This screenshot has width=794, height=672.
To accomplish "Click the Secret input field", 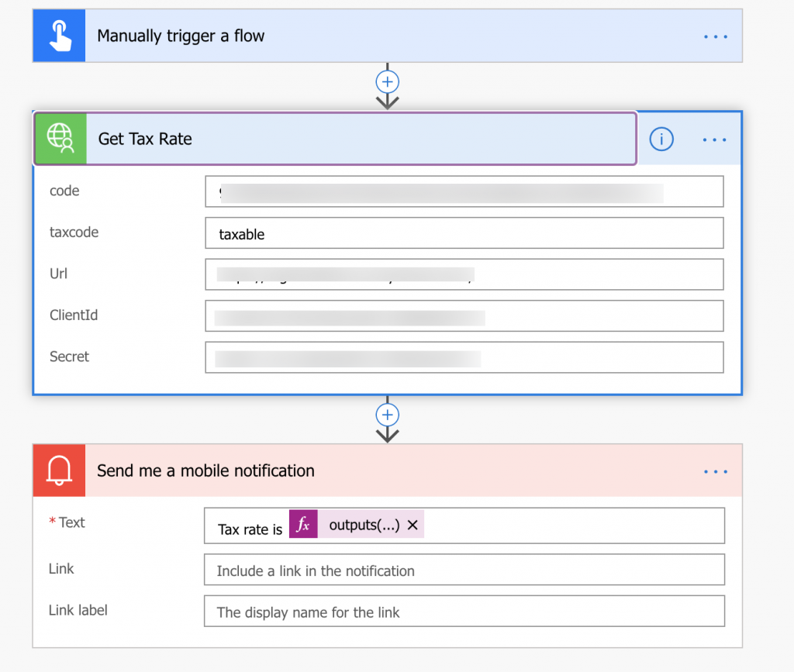I will pos(464,357).
